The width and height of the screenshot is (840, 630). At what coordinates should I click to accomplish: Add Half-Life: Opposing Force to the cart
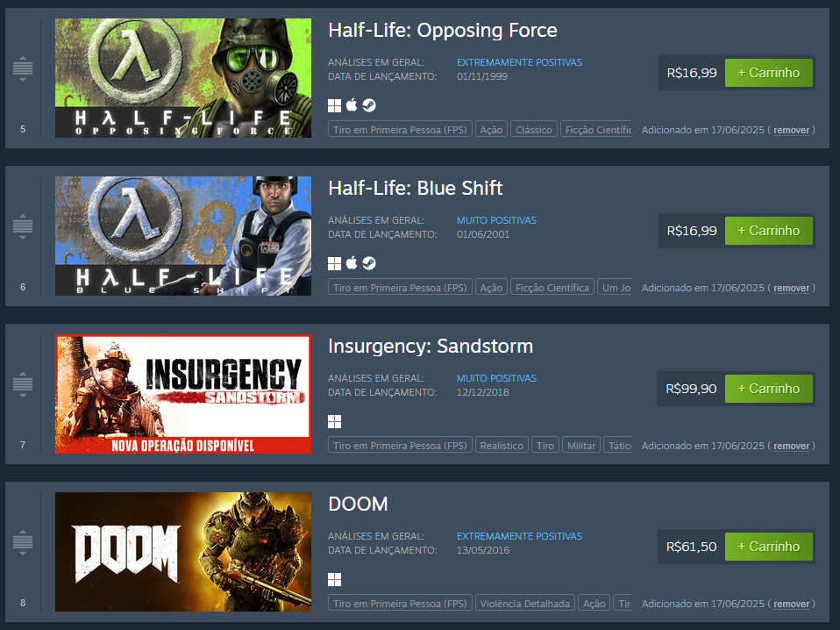(769, 73)
